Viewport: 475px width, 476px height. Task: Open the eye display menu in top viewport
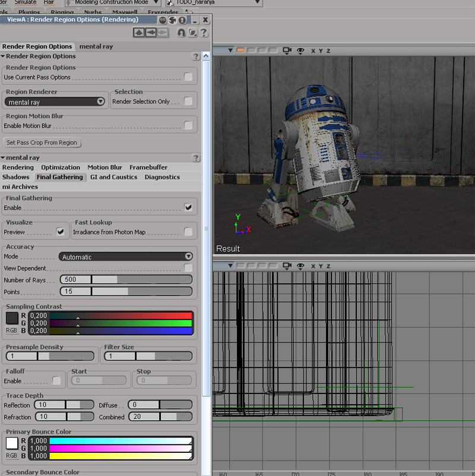click(x=300, y=51)
